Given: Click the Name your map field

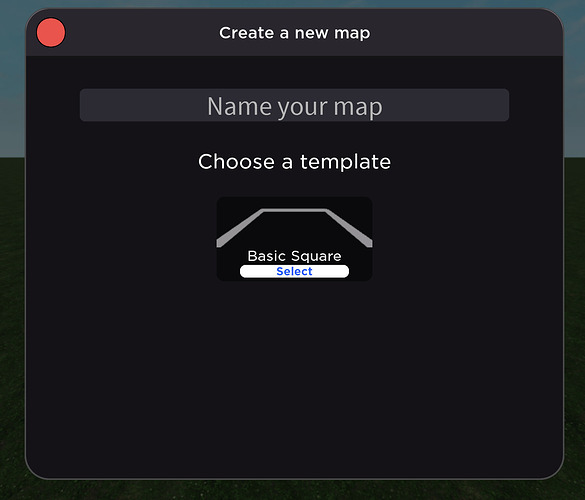Looking at the screenshot, I should tap(294, 105).
